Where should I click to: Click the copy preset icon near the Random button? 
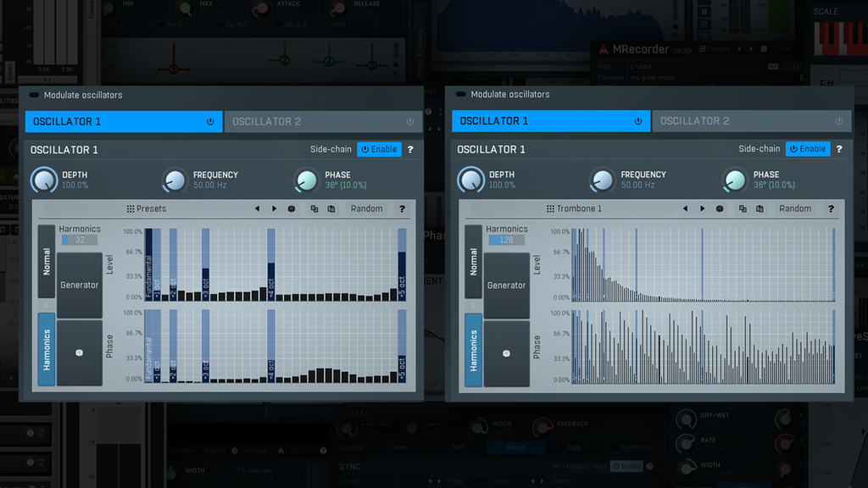pos(314,208)
